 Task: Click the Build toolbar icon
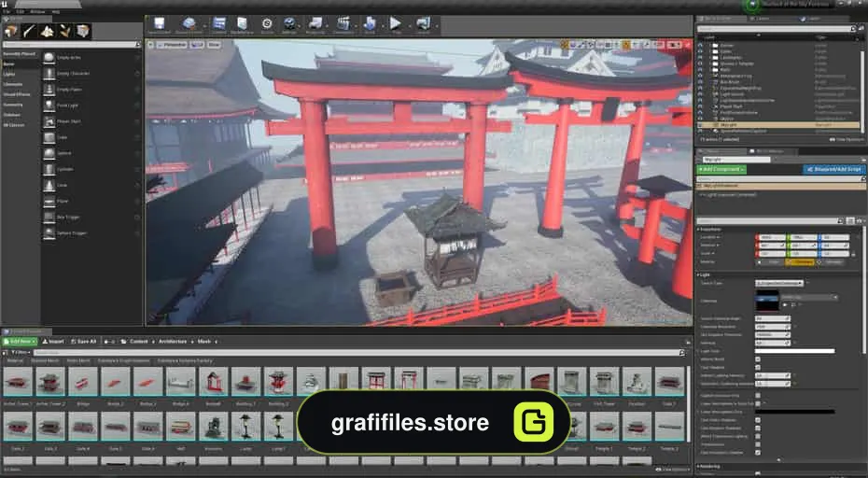pos(370,25)
